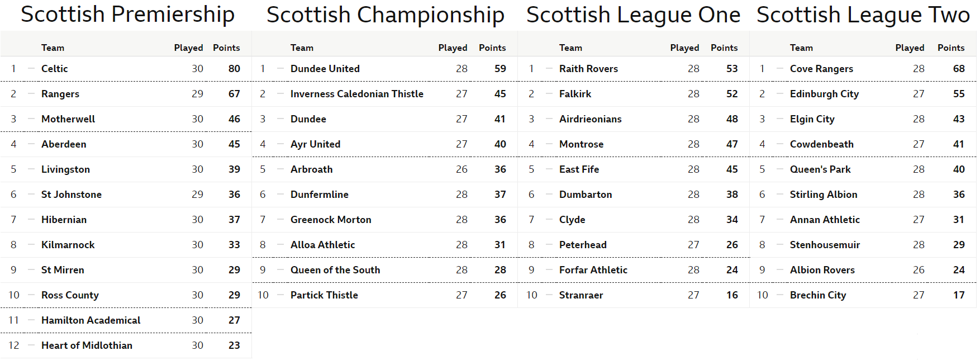Select Cove Rangers in League Two
Image resolution: width=980 pixels, height=360 pixels.
coord(821,69)
